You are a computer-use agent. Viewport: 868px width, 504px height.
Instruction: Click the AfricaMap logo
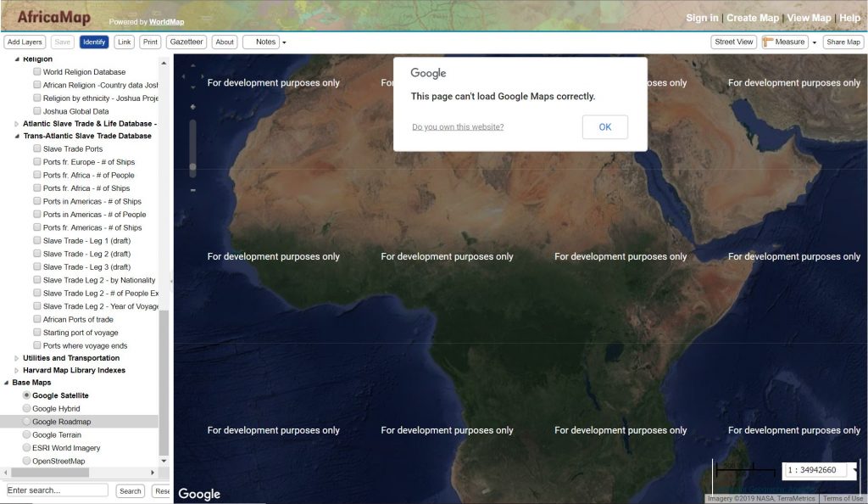pyautogui.click(x=53, y=17)
